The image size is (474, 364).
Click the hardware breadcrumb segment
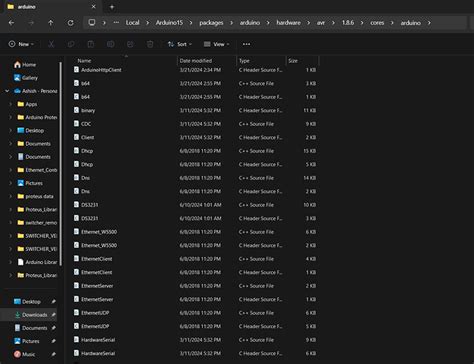tap(288, 23)
